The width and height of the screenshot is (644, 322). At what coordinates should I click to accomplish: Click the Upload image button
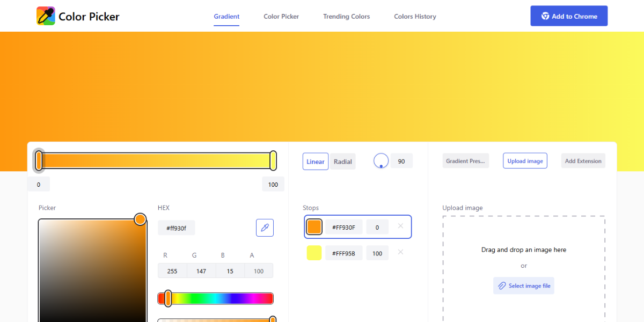pyautogui.click(x=525, y=160)
